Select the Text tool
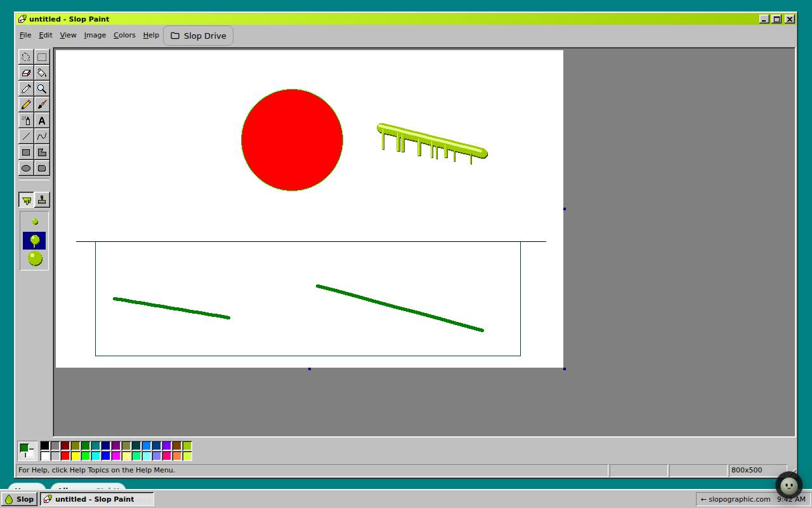The height and width of the screenshot is (508, 812). pos(42,121)
